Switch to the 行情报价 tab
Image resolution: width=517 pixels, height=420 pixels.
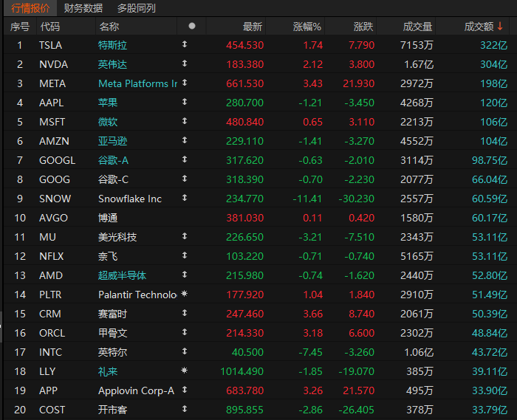coord(30,8)
